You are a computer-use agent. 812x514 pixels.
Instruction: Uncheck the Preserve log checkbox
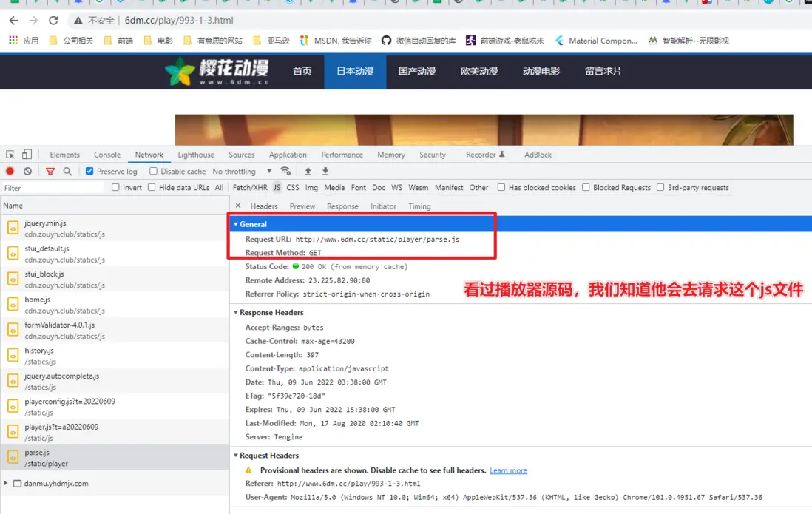[x=89, y=171]
